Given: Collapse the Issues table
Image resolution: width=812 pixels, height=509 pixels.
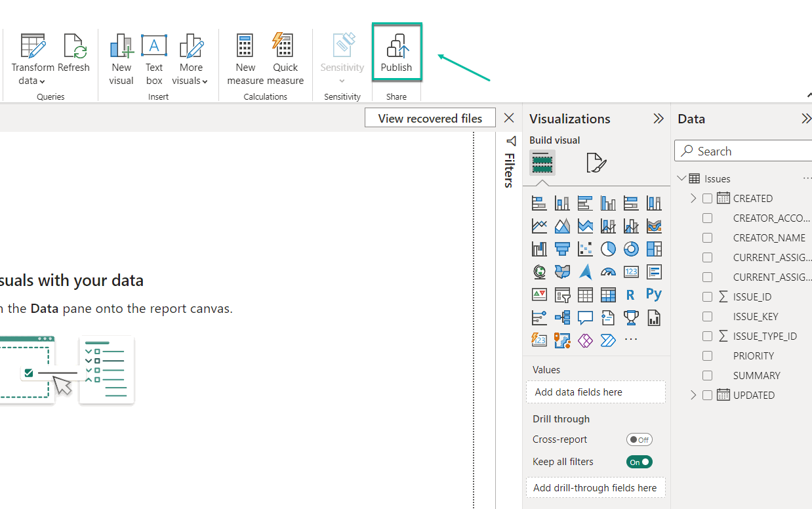Looking at the screenshot, I should coord(681,178).
